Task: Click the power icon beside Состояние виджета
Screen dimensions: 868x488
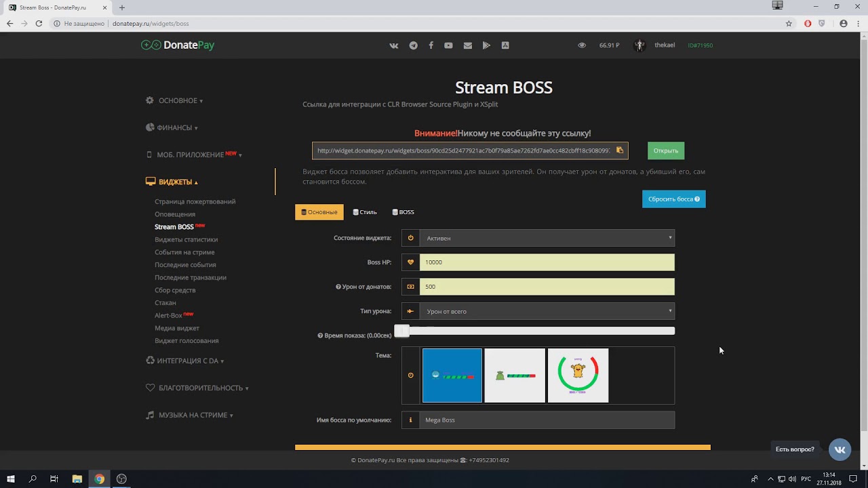Action: coord(410,238)
